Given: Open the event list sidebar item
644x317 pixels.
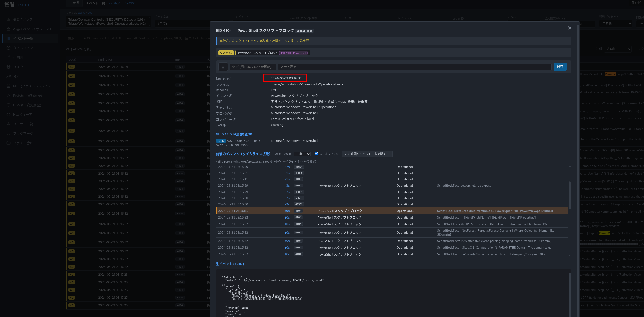Looking at the screenshot, I should [x=30, y=39].
